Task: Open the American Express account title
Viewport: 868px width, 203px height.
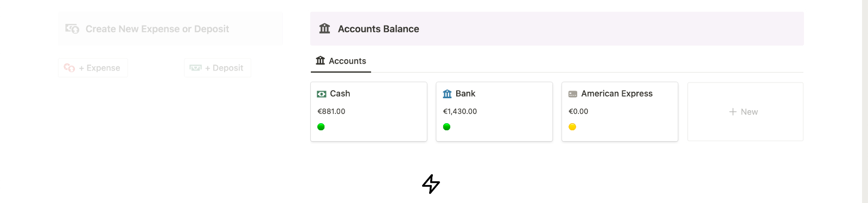Action: coord(617,93)
